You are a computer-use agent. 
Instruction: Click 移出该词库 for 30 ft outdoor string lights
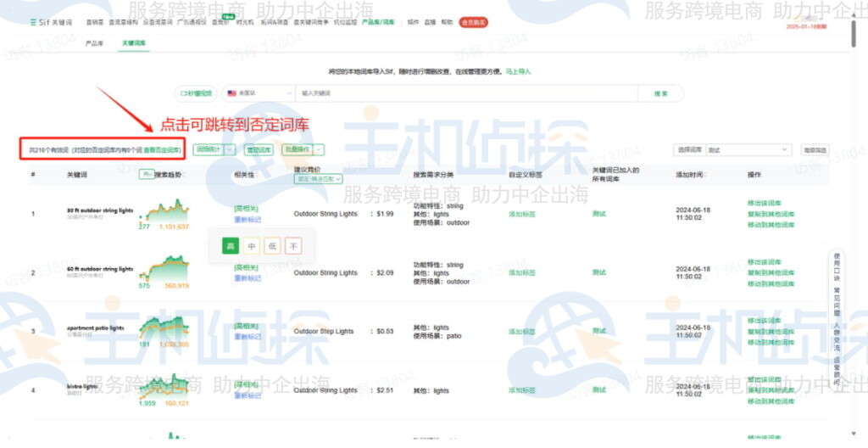click(x=764, y=204)
